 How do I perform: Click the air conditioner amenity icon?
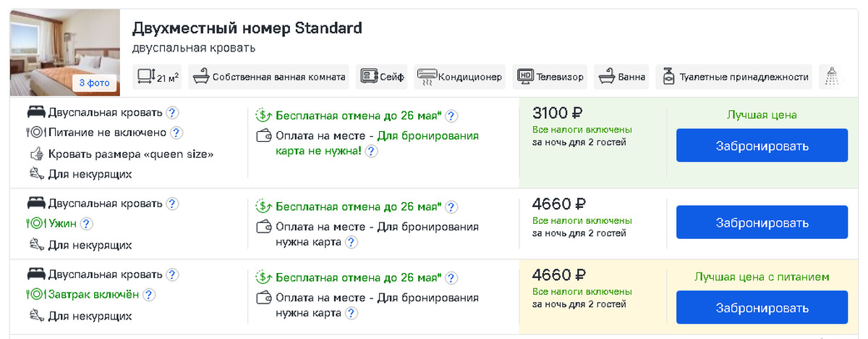pos(426,77)
